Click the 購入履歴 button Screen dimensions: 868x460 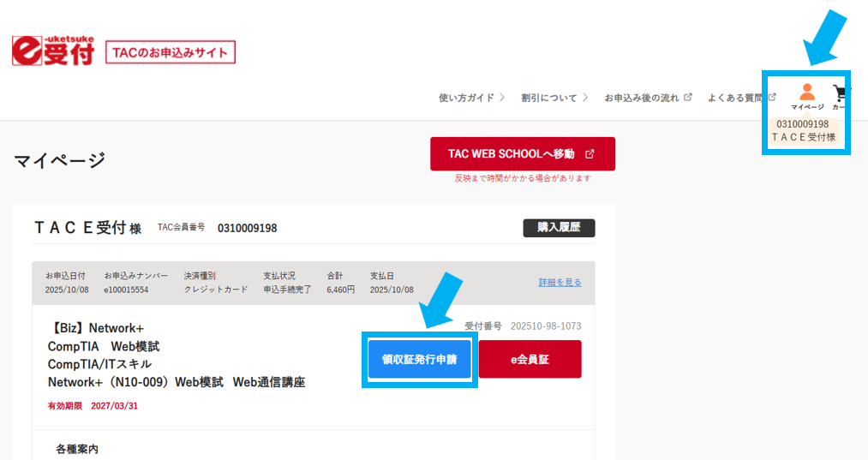click(x=559, y=228)
